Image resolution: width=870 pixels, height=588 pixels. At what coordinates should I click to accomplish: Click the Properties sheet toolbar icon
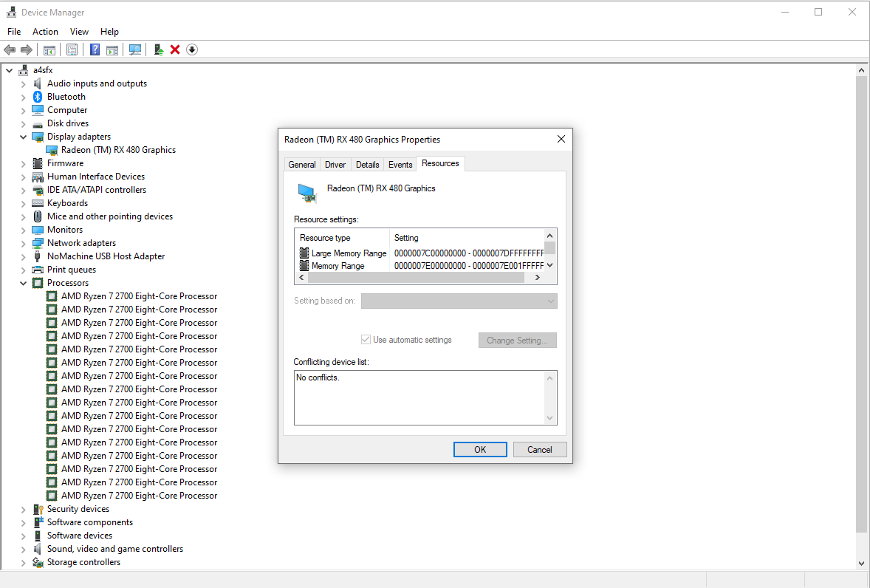tap(72, 50)
